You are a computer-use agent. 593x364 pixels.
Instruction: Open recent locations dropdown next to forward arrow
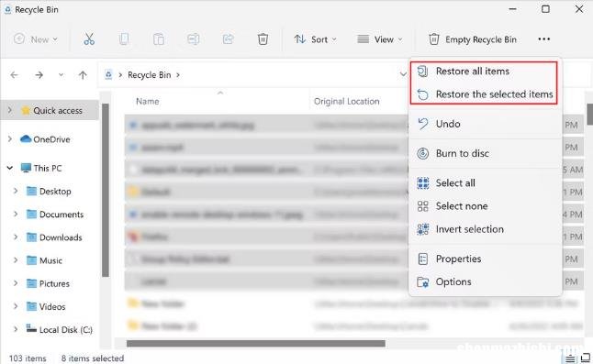click(61, 75)
